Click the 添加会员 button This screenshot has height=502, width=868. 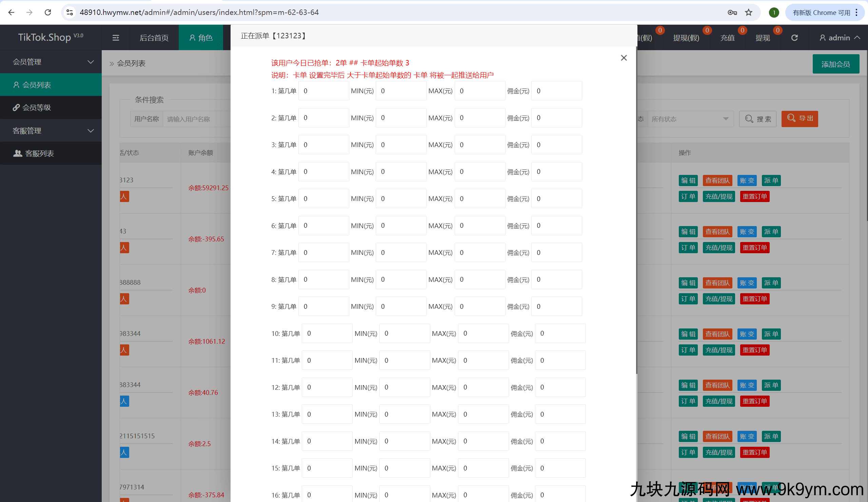pyautogui.click(x=836, y=64)
